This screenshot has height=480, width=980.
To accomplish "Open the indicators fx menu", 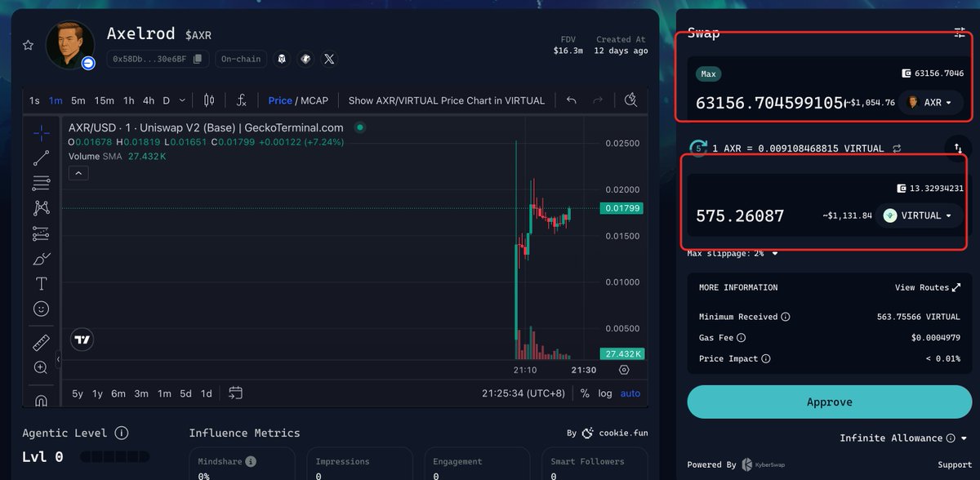I will pos(242,100).
